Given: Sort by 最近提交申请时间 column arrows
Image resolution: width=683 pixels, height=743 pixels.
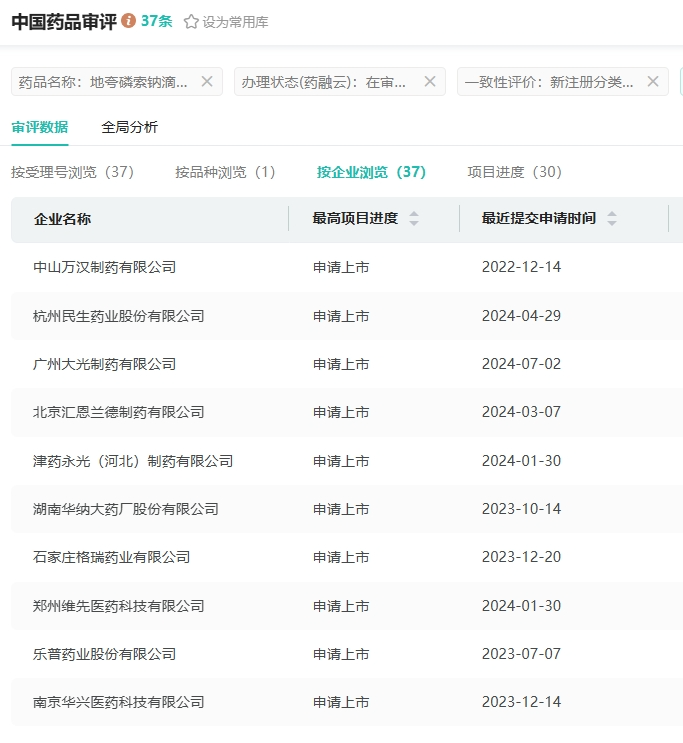Looking at the screenshot, I should point(612,218).
